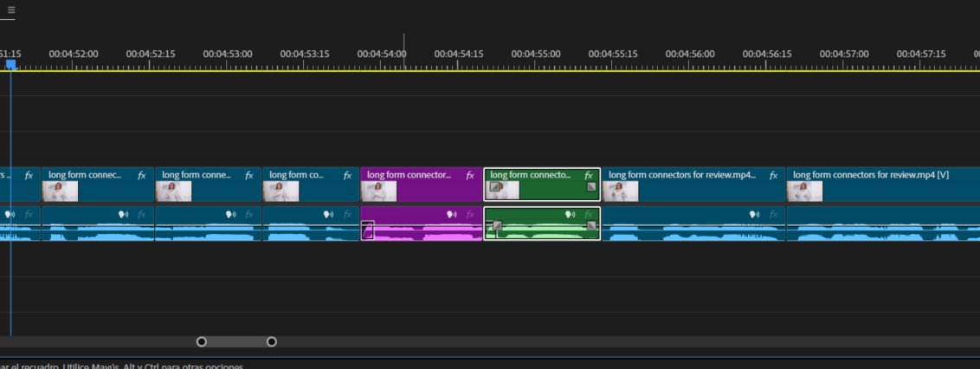Click the right zoom handle of horizontal scrollbar
Viewport: 980px width, 369px height.
coord(271,341)
